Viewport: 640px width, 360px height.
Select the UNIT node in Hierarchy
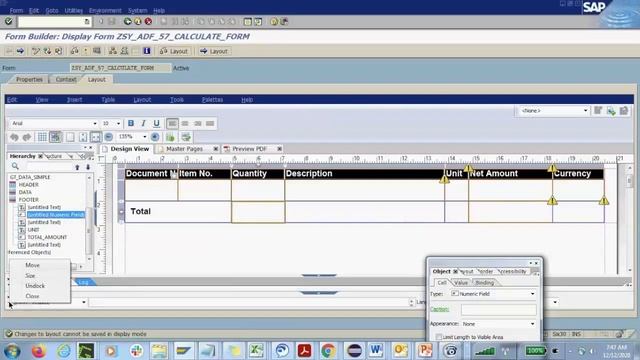[33, 230]
